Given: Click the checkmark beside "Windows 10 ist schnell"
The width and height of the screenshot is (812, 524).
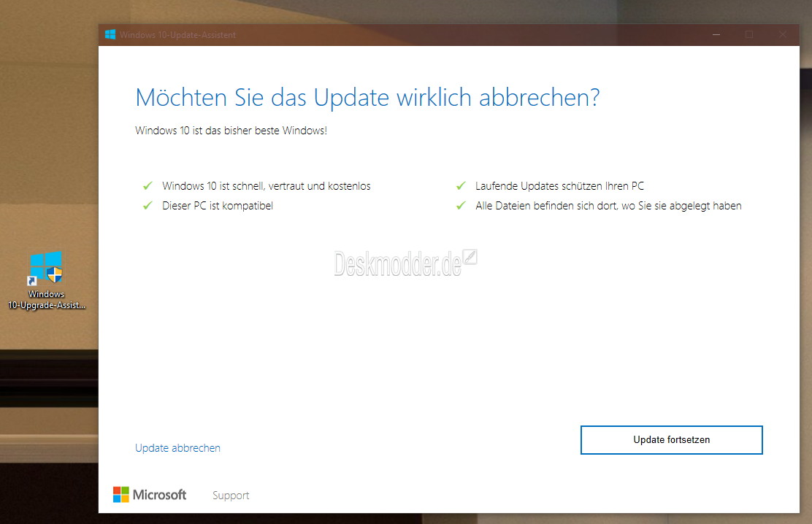Looking at the screenshot, I should (148, 186).
